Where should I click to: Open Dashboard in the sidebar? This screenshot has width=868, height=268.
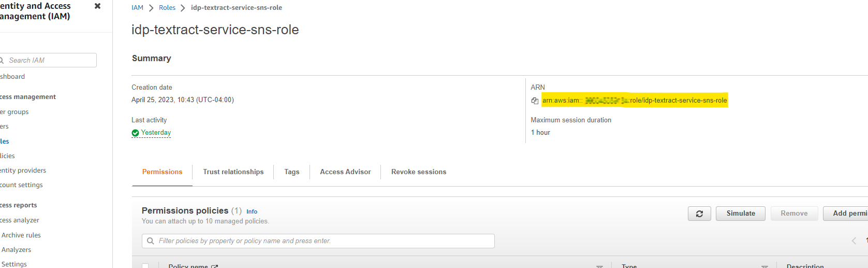(12, 77)
